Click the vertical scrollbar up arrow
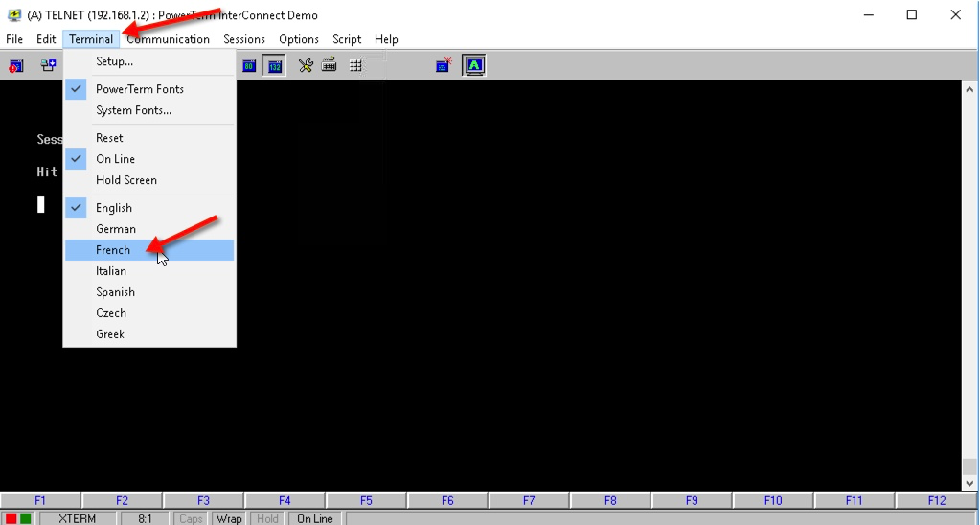The image size is (980, 525). 969,89
